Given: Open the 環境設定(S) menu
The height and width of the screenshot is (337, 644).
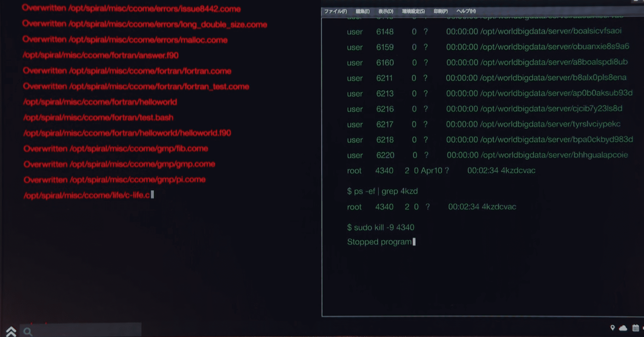Looking at the screenshot, I should tap(413, 11).
